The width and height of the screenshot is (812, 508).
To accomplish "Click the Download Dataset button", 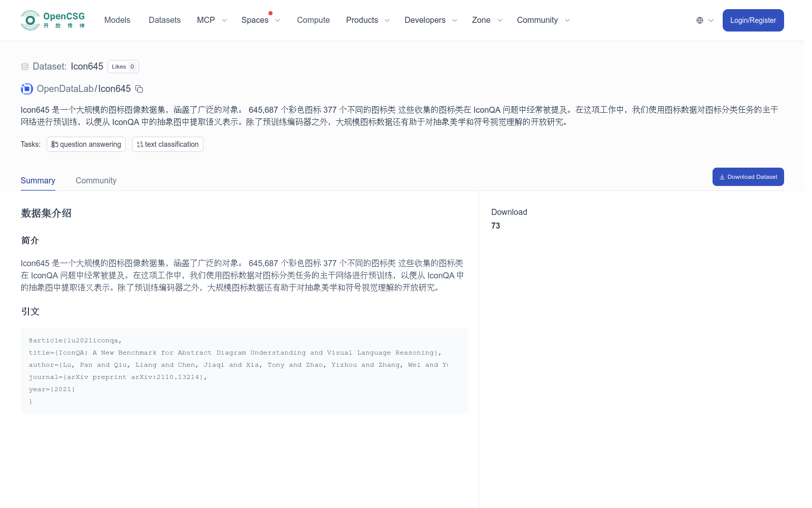I will (x=748, y=177).
